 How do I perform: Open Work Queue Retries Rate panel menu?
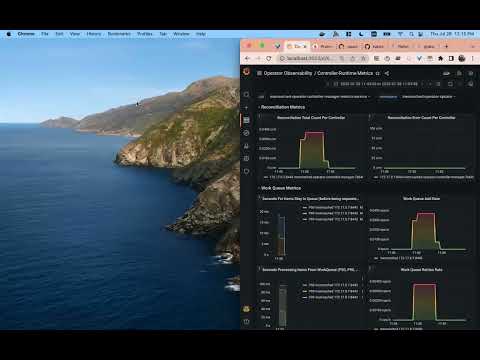pyautogui.click(x=421, y=270)
